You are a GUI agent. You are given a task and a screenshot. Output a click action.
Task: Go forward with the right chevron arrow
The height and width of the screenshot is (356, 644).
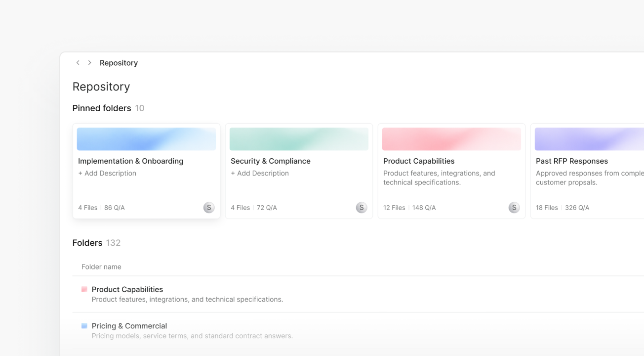coord(89,63)
